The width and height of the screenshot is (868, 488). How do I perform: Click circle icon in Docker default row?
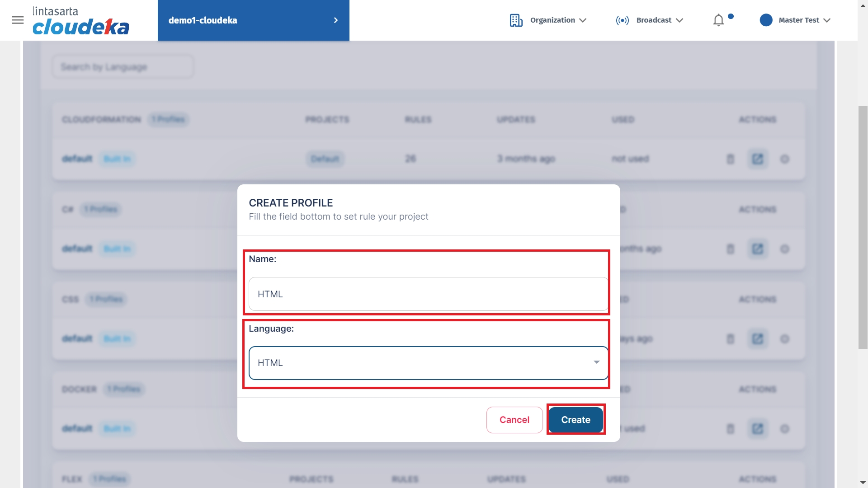[x=785, y=429]
